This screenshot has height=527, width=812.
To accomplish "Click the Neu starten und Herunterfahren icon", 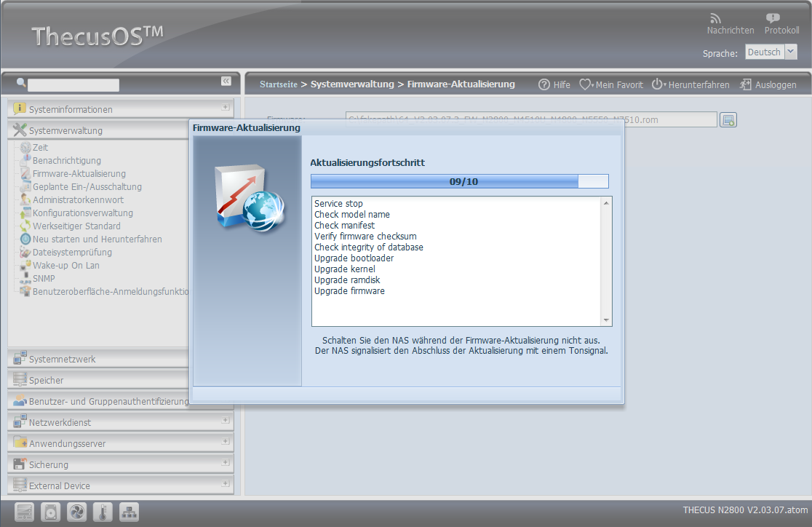I will (25, 239).
